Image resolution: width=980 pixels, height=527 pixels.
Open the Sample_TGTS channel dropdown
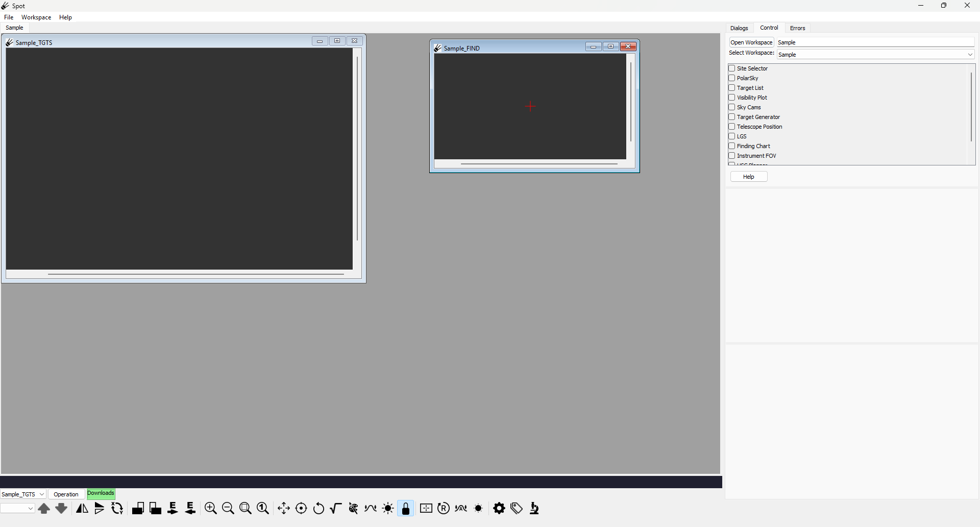click(23, 494)
